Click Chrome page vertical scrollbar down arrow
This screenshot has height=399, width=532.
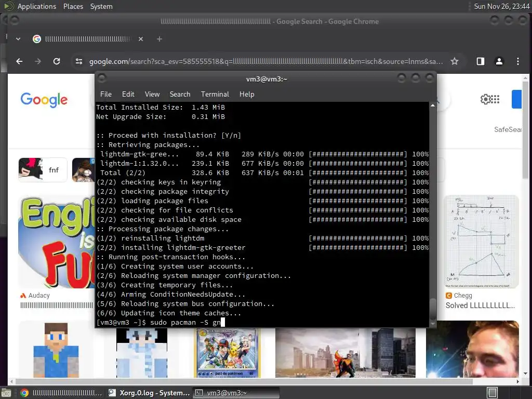click(x=525, y=374)
